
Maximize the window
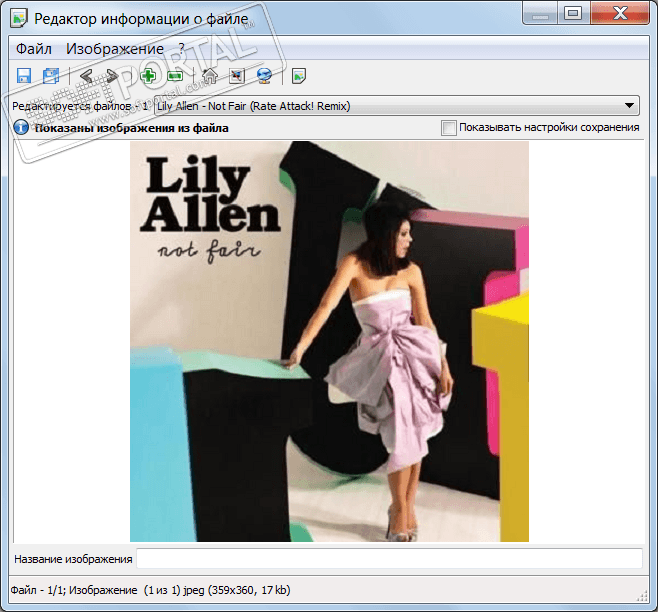pyautogui.click(x=573, y=13)
